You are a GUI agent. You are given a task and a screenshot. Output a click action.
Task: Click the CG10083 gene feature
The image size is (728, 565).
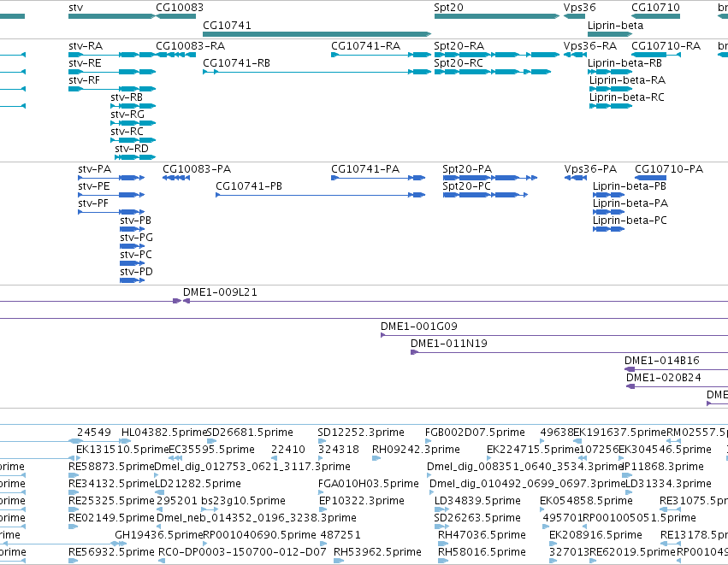point(175,16)
